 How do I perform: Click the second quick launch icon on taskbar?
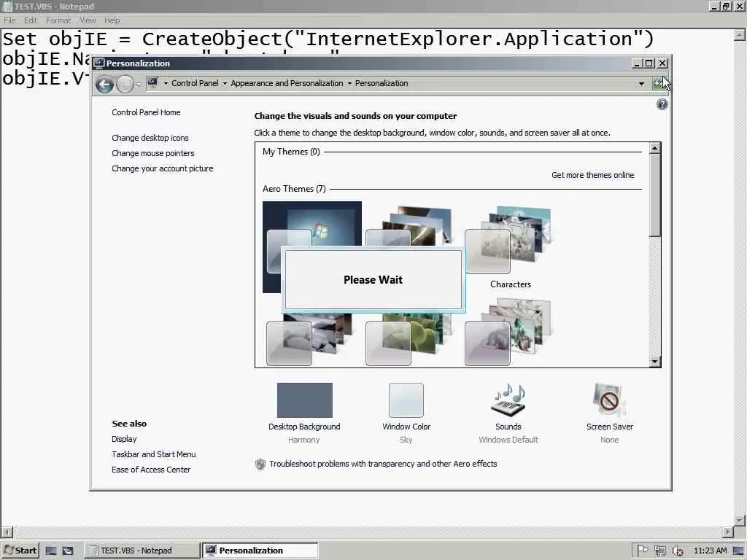[68, 551]
